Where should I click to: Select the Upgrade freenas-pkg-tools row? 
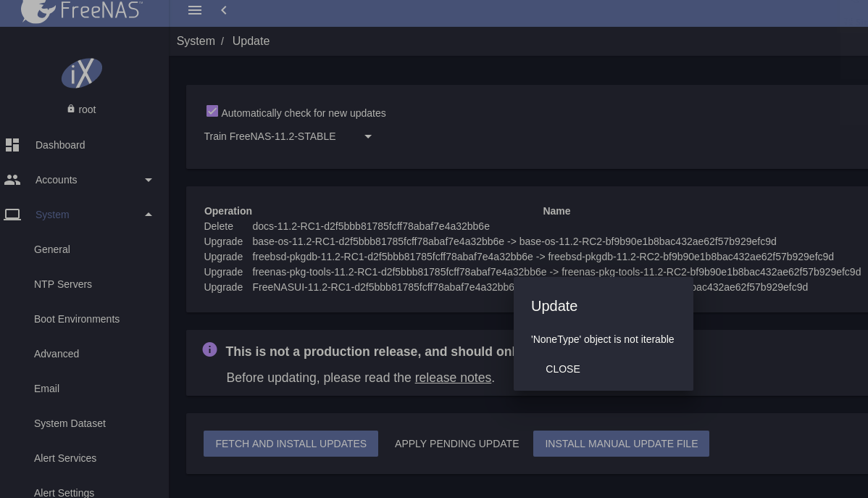pyautogui.click(x=532, y=272)
